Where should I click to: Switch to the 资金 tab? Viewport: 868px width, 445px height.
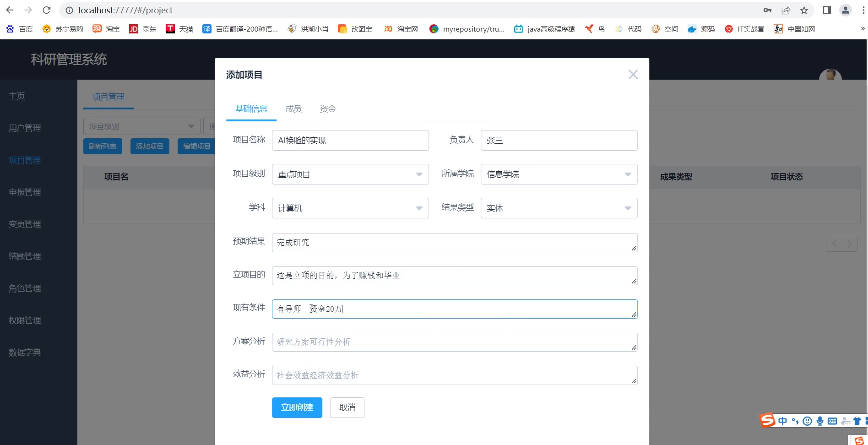click(x=328, y=109)
